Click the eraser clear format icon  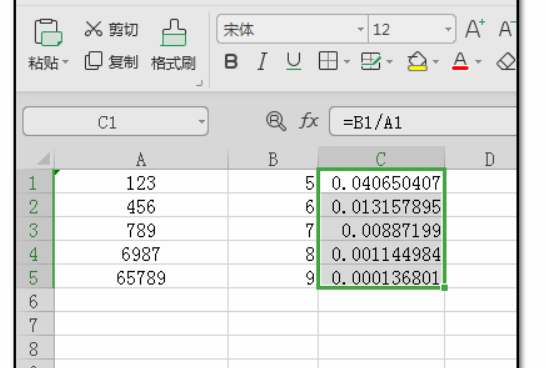pos(506,62)
